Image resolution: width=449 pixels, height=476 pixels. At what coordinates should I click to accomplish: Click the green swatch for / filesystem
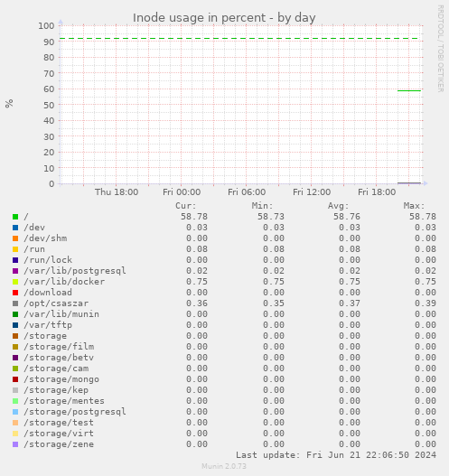point(15,217)
